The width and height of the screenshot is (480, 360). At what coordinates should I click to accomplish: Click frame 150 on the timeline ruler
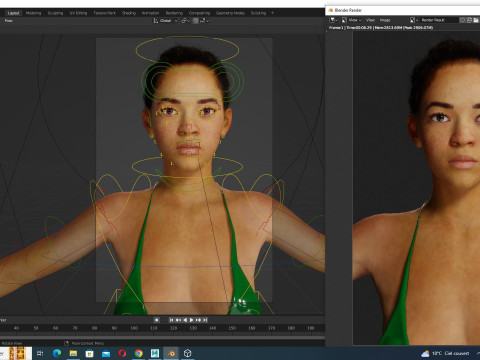232,328
